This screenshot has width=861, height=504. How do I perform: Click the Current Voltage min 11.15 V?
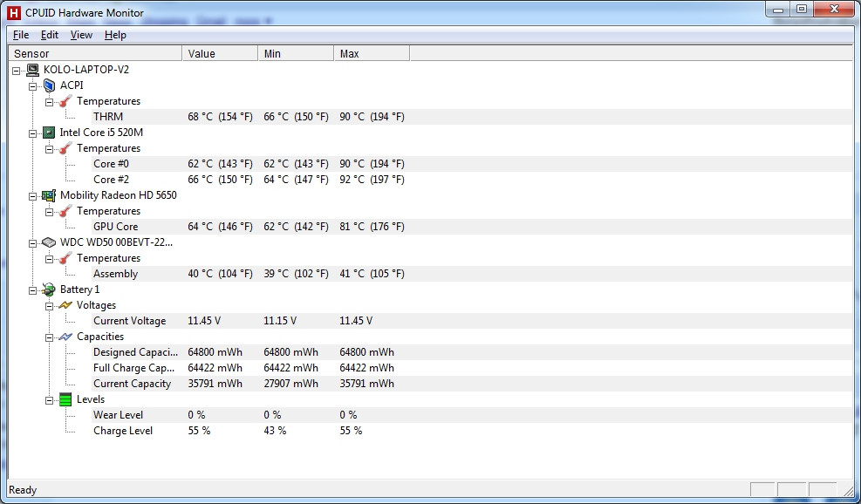point(280,321)
